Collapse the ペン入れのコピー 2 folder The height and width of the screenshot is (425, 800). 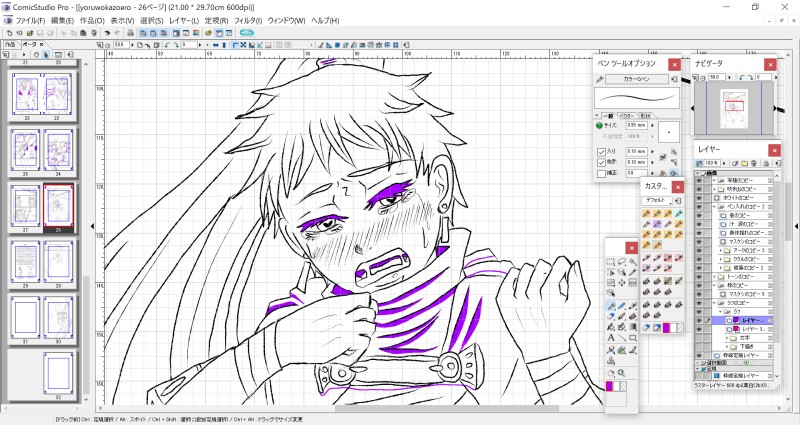pyautogui.click(x=714, y=207)
